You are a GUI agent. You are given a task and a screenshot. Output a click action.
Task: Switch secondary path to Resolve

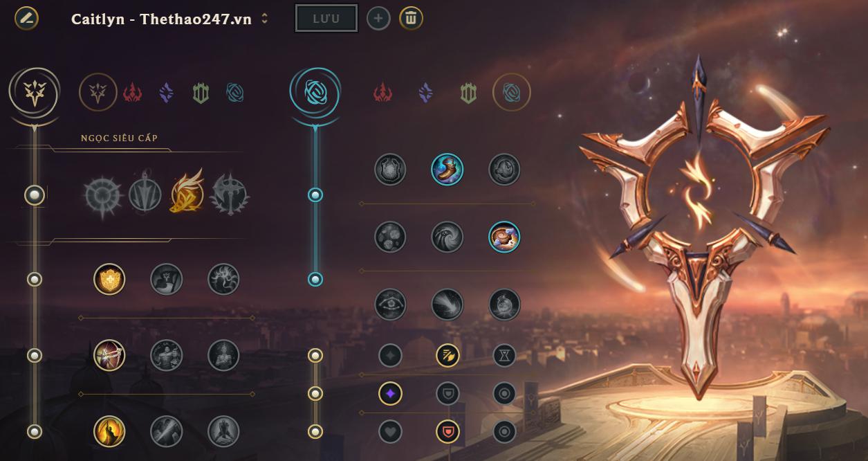point(468,92)
